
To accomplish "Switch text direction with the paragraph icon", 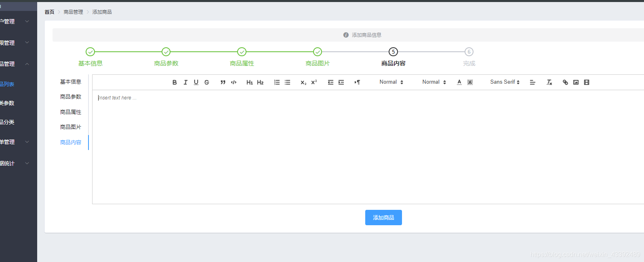I will coord(357,82).
